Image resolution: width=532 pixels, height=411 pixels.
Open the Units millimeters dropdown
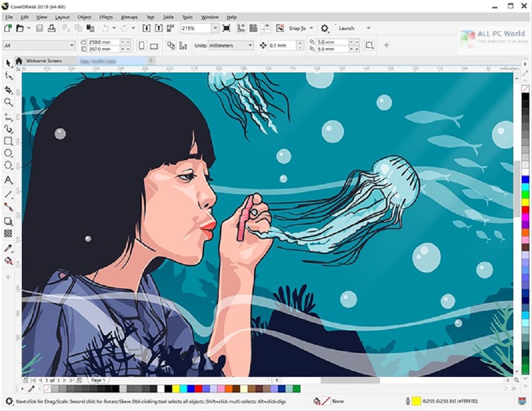tap(250, 45)
